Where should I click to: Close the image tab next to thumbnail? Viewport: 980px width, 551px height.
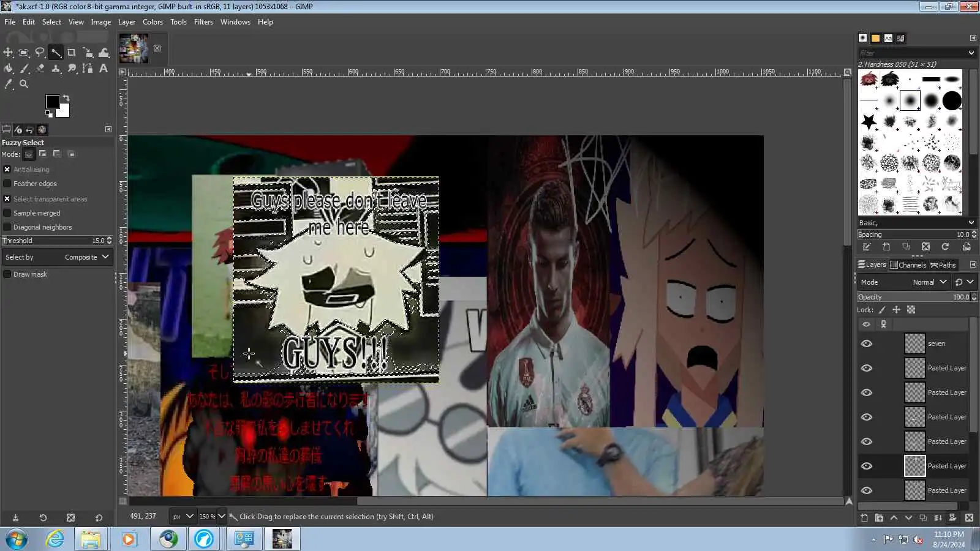point(157,48)
